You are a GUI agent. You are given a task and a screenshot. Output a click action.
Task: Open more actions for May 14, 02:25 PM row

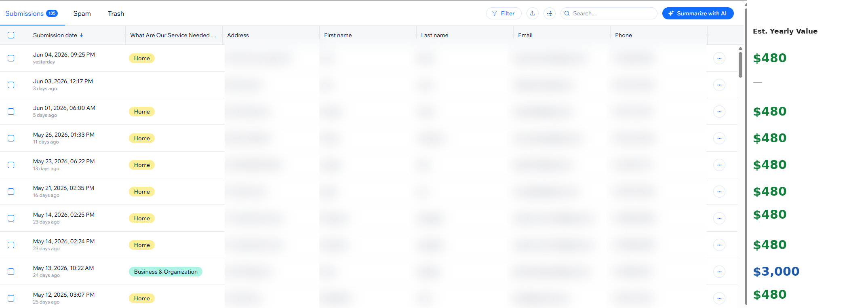point(719,218)
